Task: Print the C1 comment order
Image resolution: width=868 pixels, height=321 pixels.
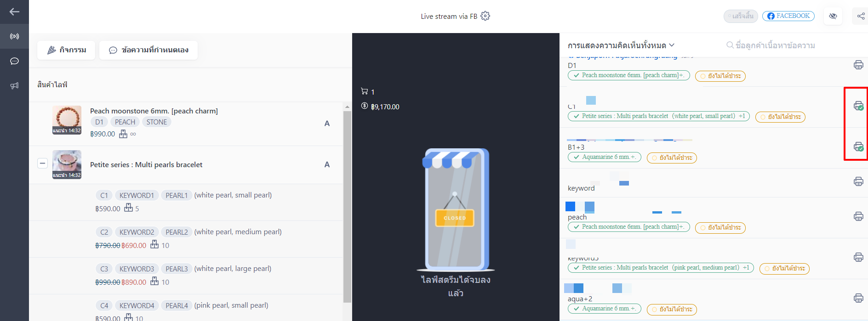Action: click(858, 106)
